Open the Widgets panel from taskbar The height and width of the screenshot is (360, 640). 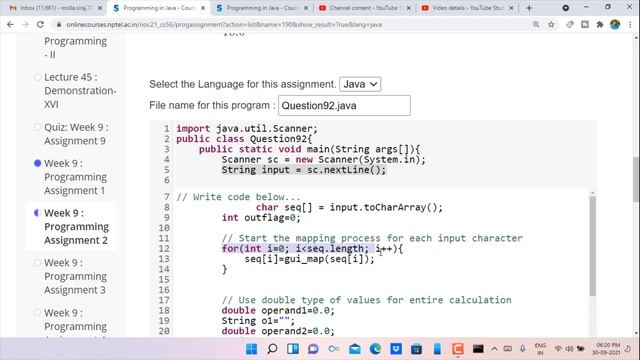[293, 349]
